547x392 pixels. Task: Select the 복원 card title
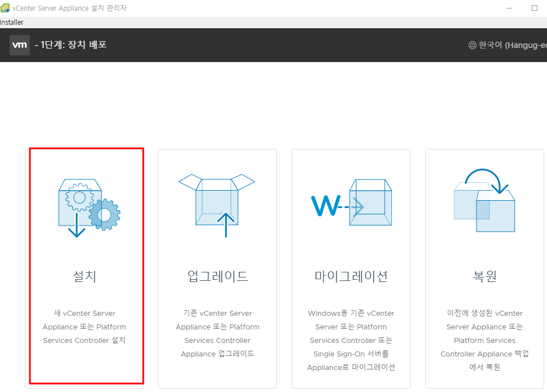[484, 276]
